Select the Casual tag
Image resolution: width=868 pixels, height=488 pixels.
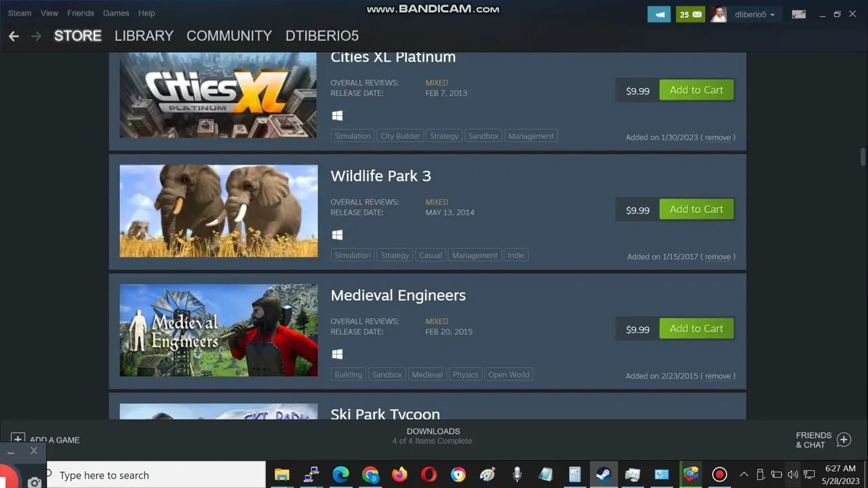(430, 256)
